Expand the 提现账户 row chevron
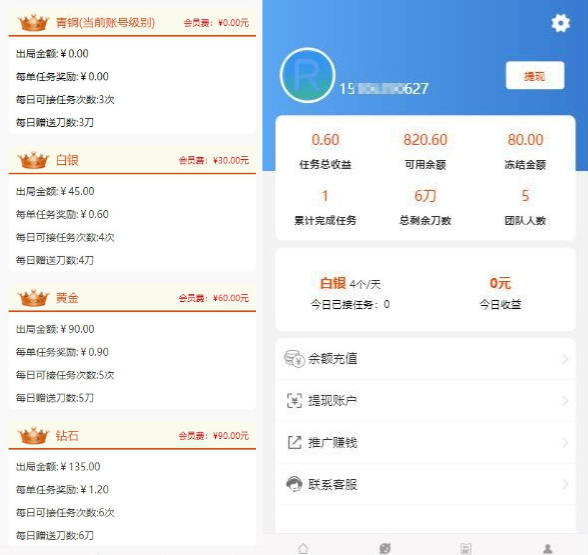This screenshot has height=555, width=588. point(565,400)
